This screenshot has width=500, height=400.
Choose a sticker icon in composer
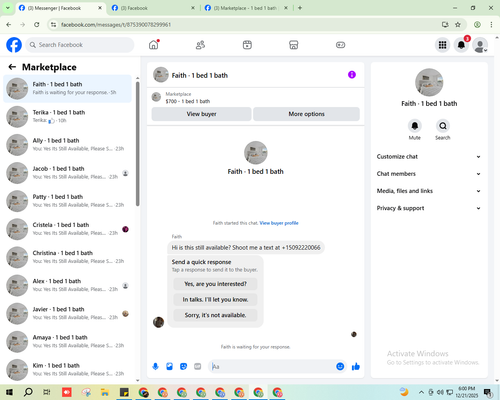[x=183, y=367]
